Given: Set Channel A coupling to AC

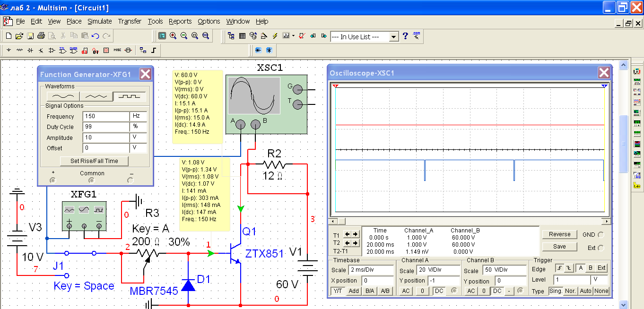Looking at the screenshot, I should tap(406, 291).
